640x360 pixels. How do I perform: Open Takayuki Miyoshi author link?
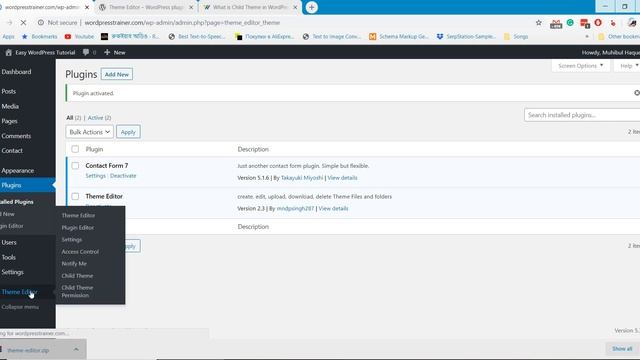302,178
